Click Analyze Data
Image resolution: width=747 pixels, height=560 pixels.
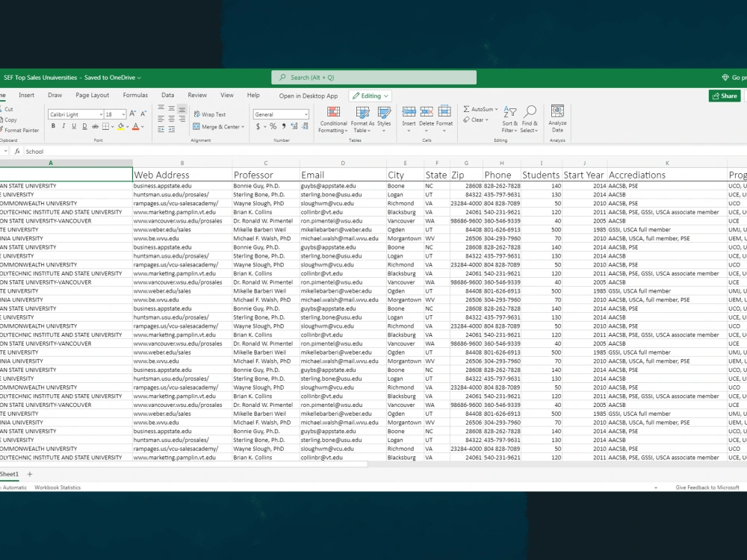(557, 119)
